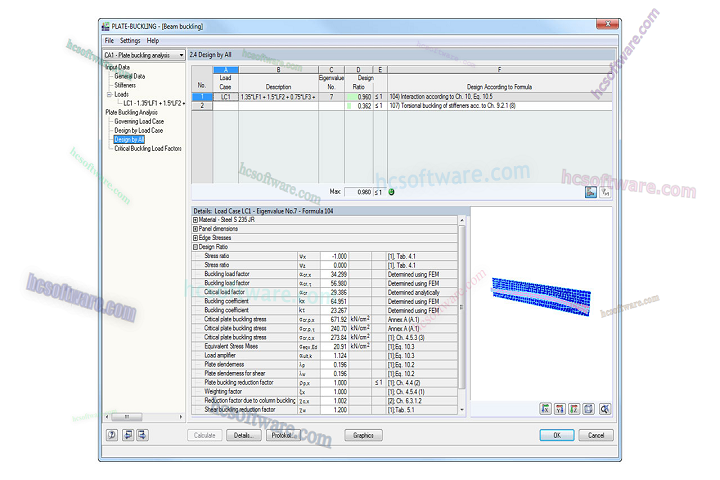Click the Equivalent Stress Mises row
The height and width of the screenshot is (480, 720).
(x=325, y=346)
